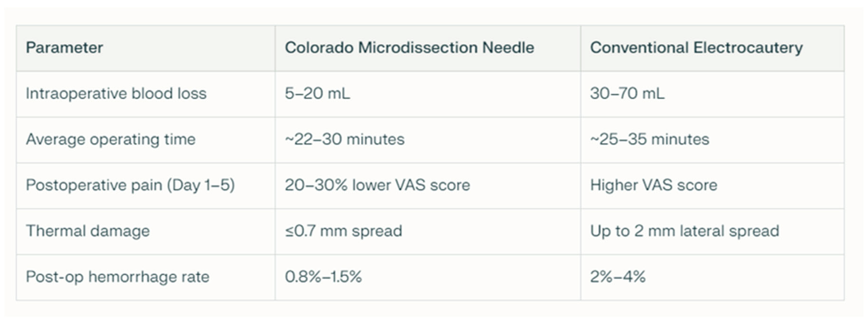This screenshot has width=868, height=328.
Task: Click the Average operating time label
Action: coord(110,140)
